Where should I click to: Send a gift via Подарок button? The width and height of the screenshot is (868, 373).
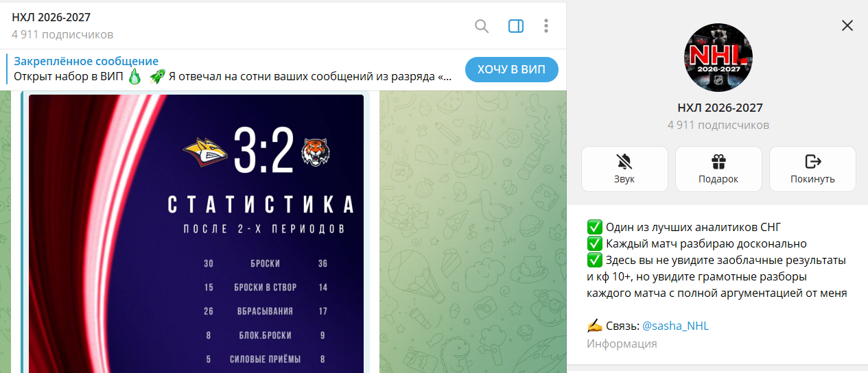718,169
